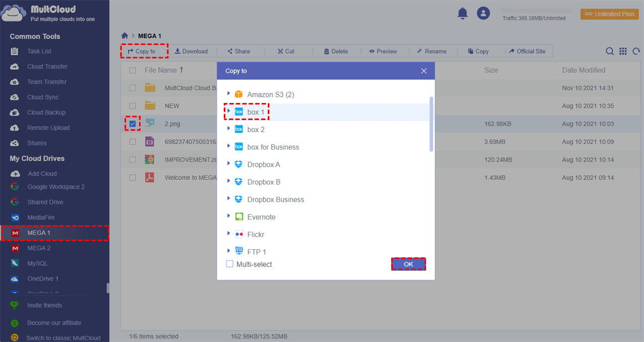The image size is (644, 342).
Task: Switch to grid view icon
Action: click(x=623, y=51)
